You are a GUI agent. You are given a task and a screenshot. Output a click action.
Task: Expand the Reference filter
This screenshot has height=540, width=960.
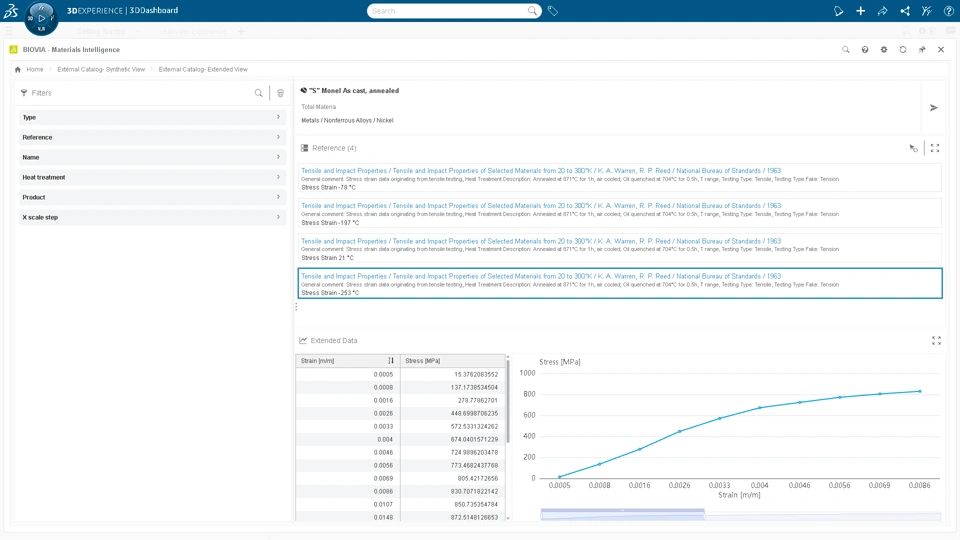(152, 137)
